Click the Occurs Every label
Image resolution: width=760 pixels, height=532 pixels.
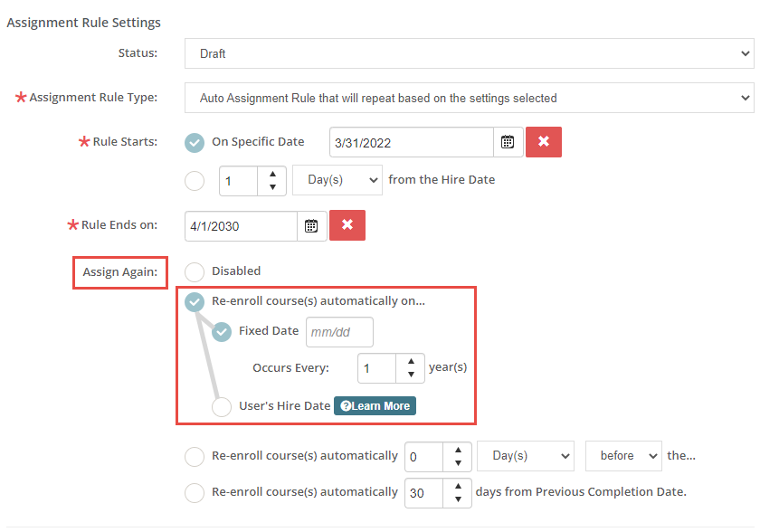[x=290, y=367]
